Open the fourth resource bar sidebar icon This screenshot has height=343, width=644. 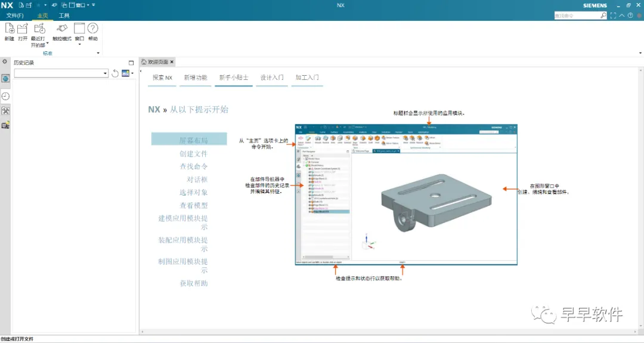click(5, 125)
